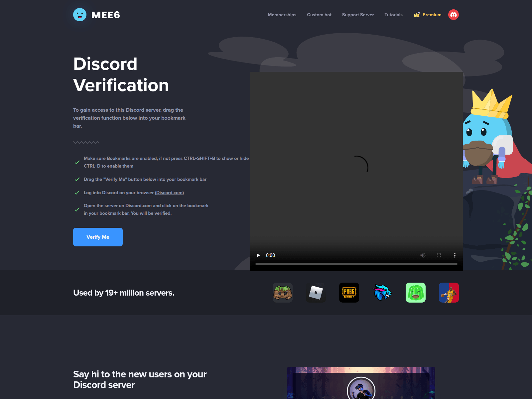
Task: Click the NBA server icon
Action: pyautogui.click(x=449, y=293)
